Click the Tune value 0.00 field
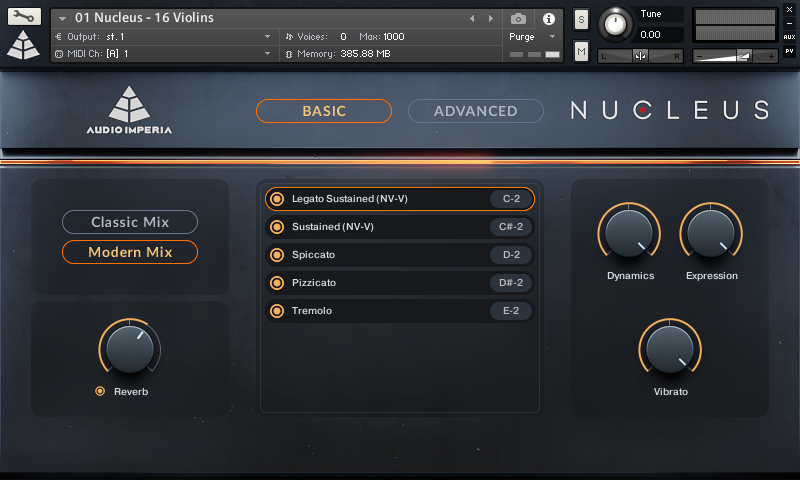 (x=660, y=35)
